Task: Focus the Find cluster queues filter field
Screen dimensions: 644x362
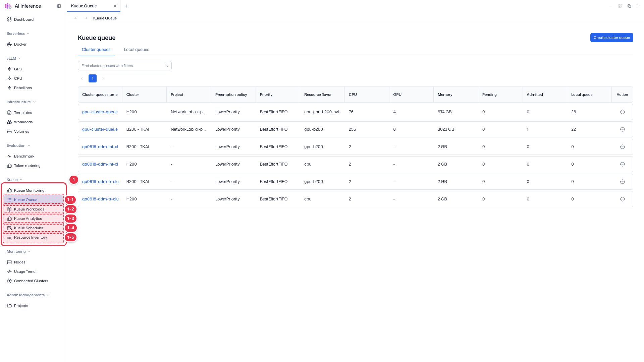Action: [x=125, y=66]
